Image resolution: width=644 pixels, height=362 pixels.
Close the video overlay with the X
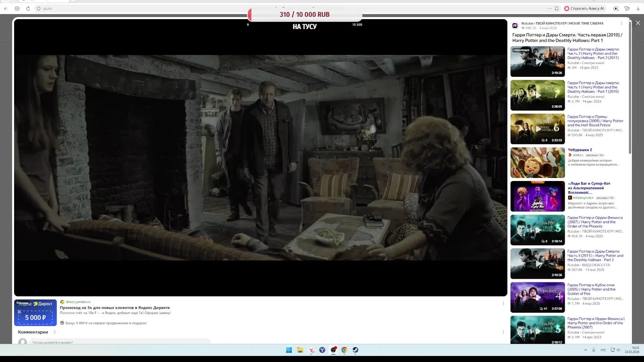pyautogui.click(x=637, y=23)
